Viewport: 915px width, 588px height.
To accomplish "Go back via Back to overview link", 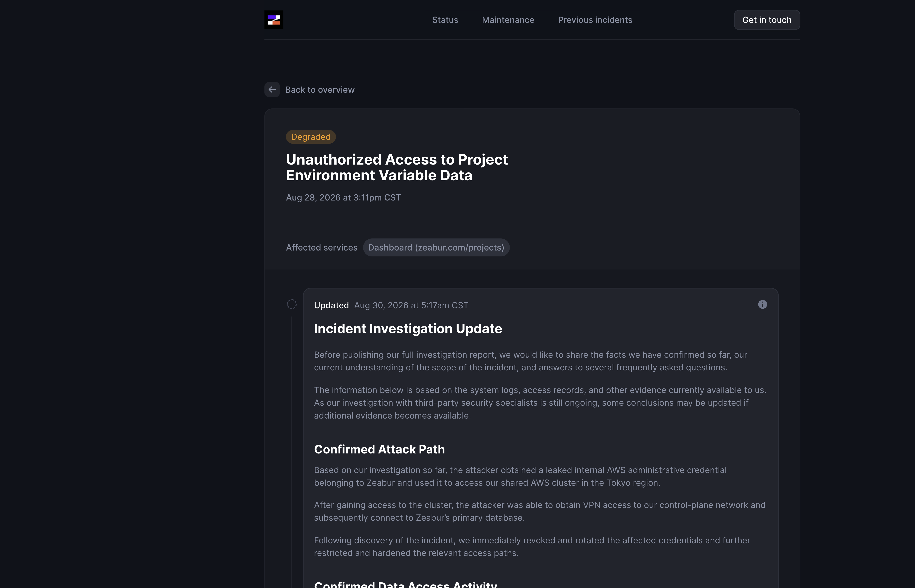I will [x=320, y=90].
